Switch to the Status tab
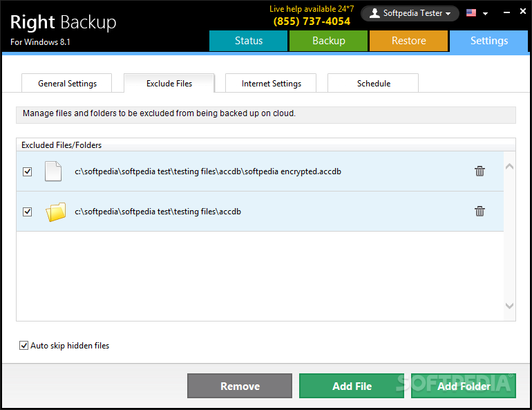 pyautogui.click(x=248, y=41)
